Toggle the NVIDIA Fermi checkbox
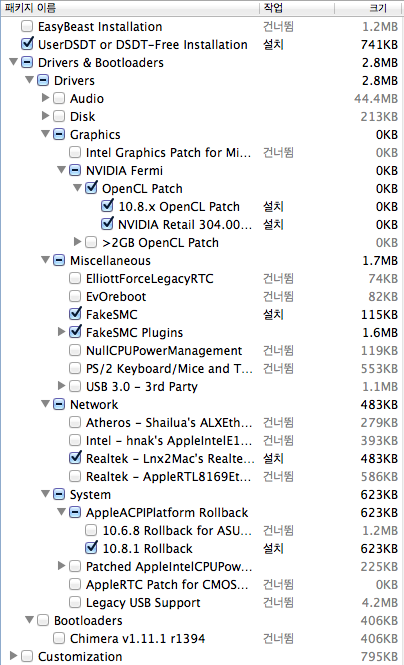The image size is (404, 665). [75, 170]
